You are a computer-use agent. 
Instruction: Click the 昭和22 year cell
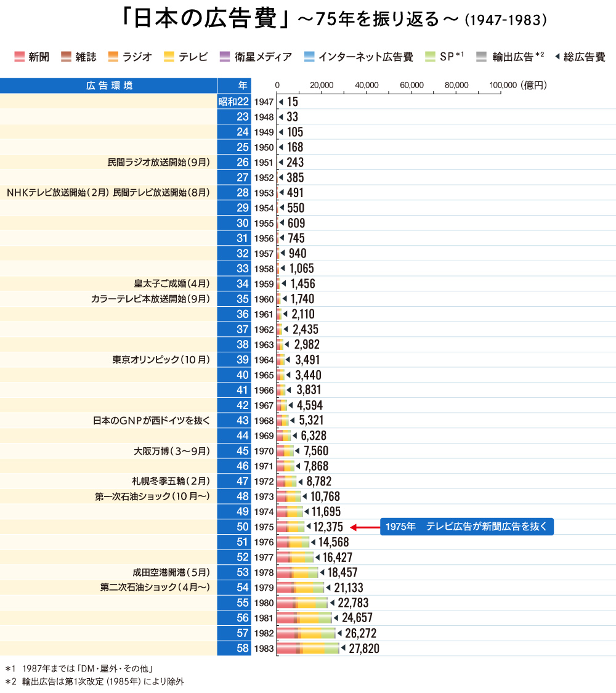[x=234, y=101]
